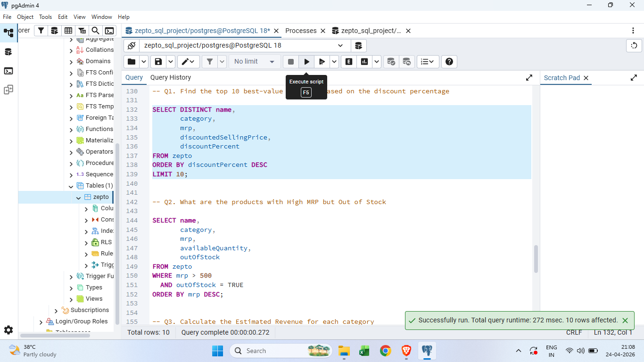This screenshot has height=362, width=644.
Task: Collapse the Tables (1) node
Action: [71, 186]
